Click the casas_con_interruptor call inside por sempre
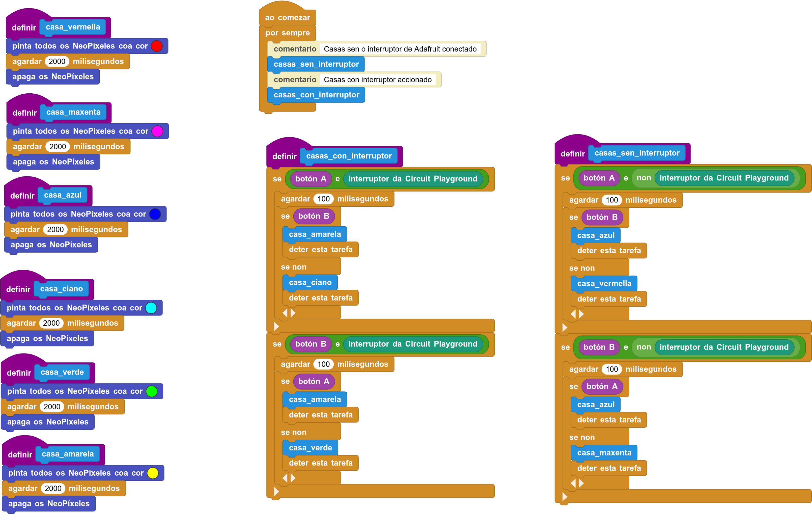The height and width of the screenshot is (514, 812). point(316,95)
